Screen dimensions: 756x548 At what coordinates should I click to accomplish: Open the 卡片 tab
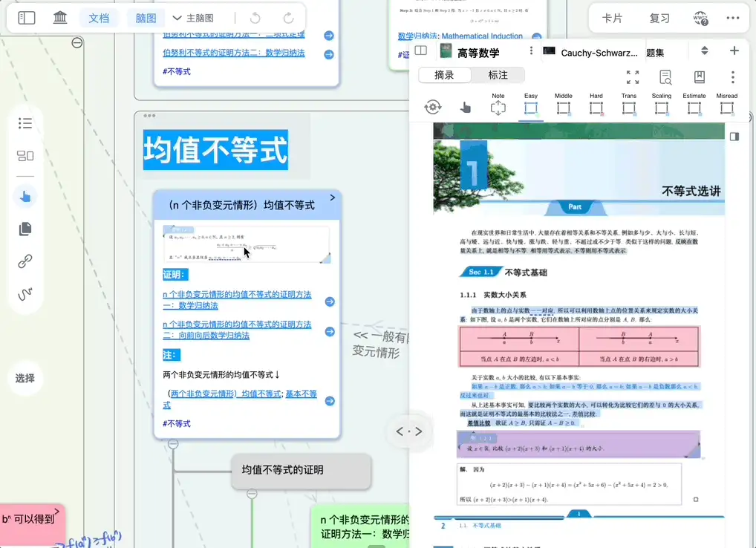point(612,19)
